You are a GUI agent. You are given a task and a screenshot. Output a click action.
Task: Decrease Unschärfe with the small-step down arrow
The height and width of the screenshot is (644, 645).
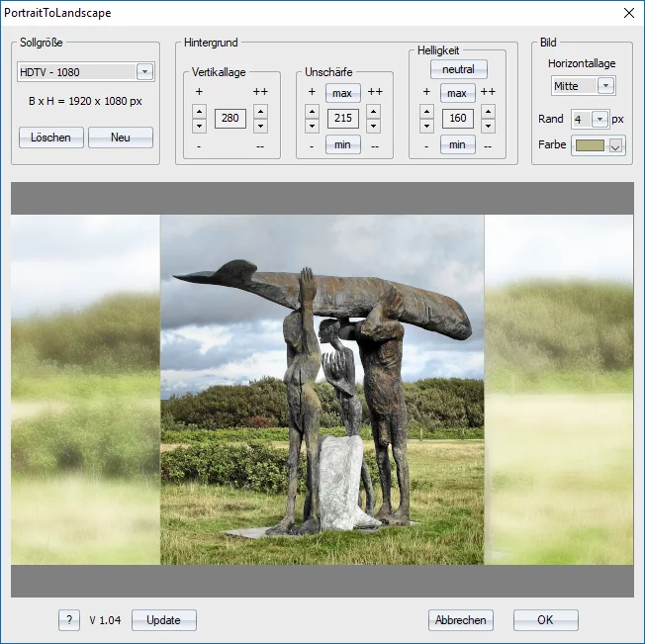(313, 126)
